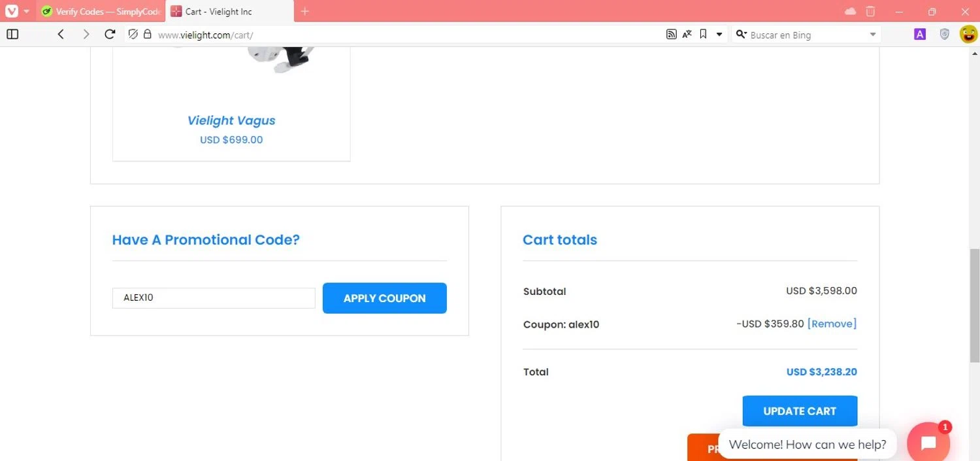
Task: Click the promotional code input field
Action: (x=214, y=298)
